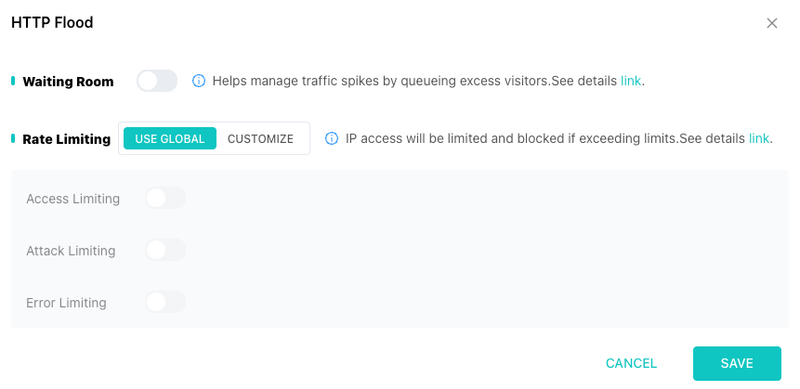Click the traffic spikes description text
This screenshot has width=800, height=389.
[x=415, y=81]
